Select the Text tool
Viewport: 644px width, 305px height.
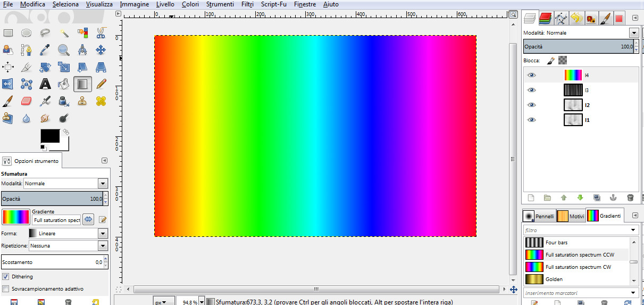[45, 84]
